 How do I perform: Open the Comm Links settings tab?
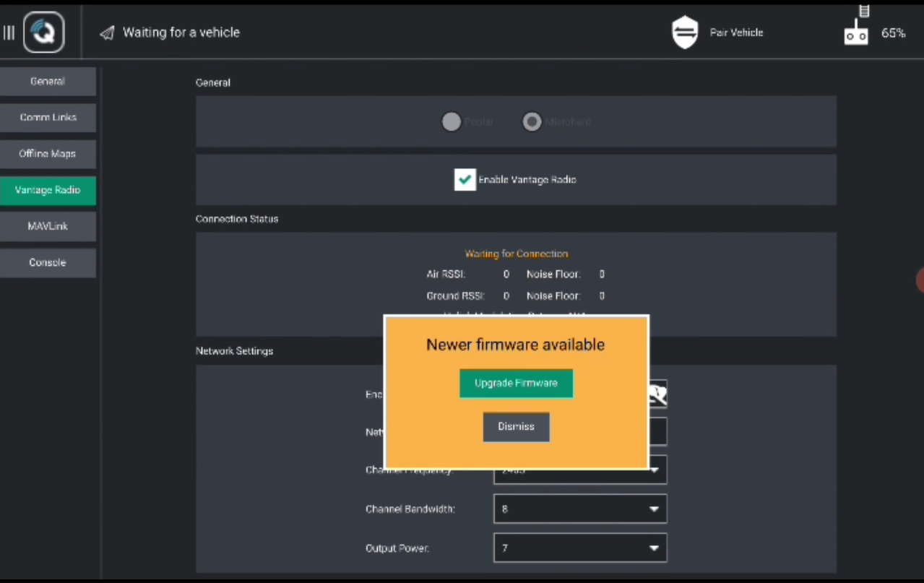(48, 118)
